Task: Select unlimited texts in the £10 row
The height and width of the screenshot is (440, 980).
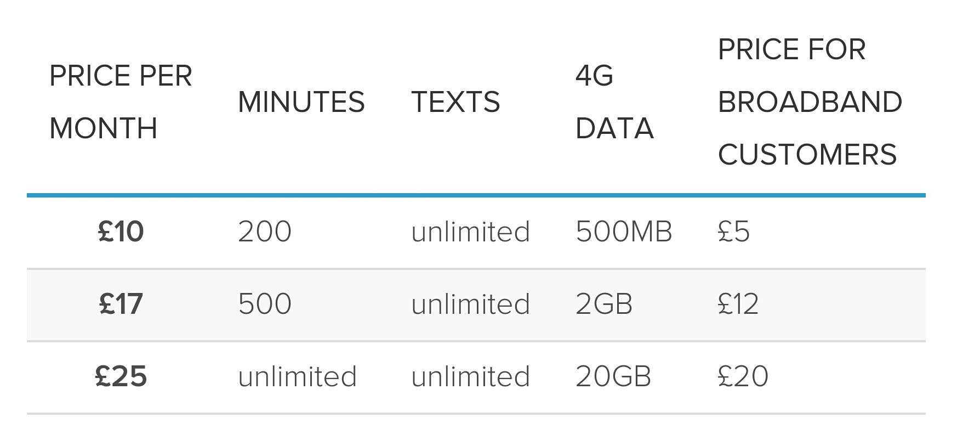Action: tap(471, 232)
